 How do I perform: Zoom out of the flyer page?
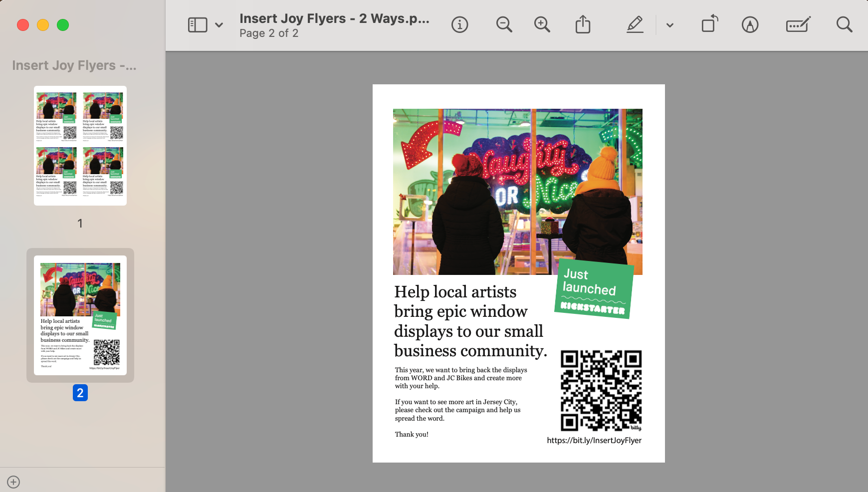tap(504, 24)
